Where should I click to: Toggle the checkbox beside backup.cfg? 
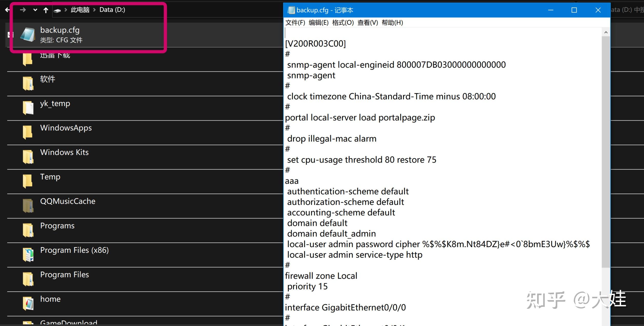[x=10, y=35]
